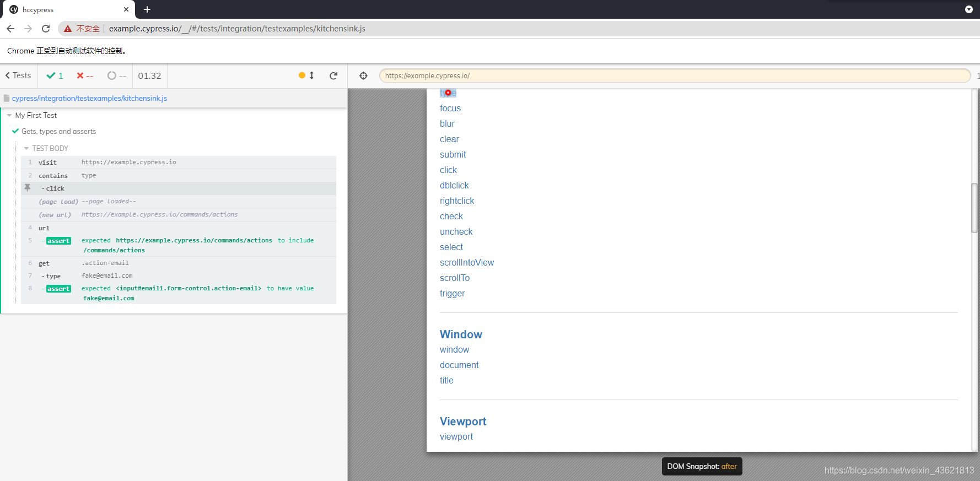980x481 pixels.
Task: Open the title command link
Action: pyautogui.click(x=446, y=381)
